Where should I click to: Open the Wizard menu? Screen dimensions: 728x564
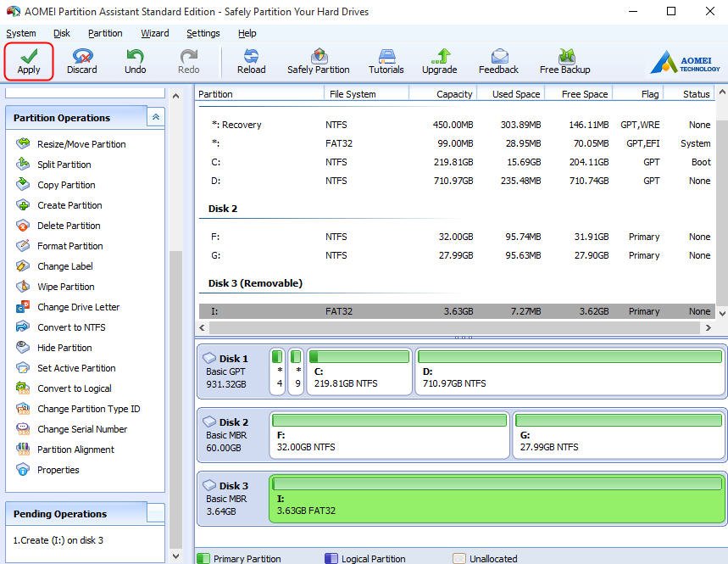[154, 33]
